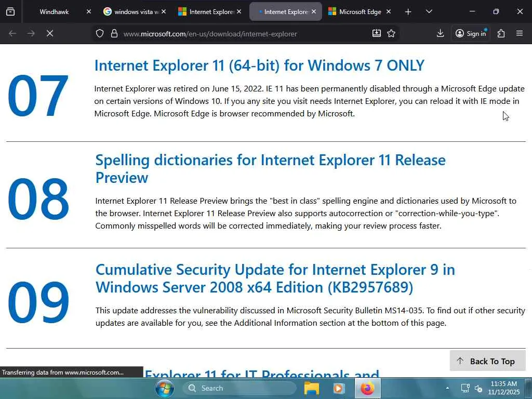Open Spelling dictionaries for IE 11 link
Image resolution: width=532 pixels, height=399 pixels.
point(270,169)
